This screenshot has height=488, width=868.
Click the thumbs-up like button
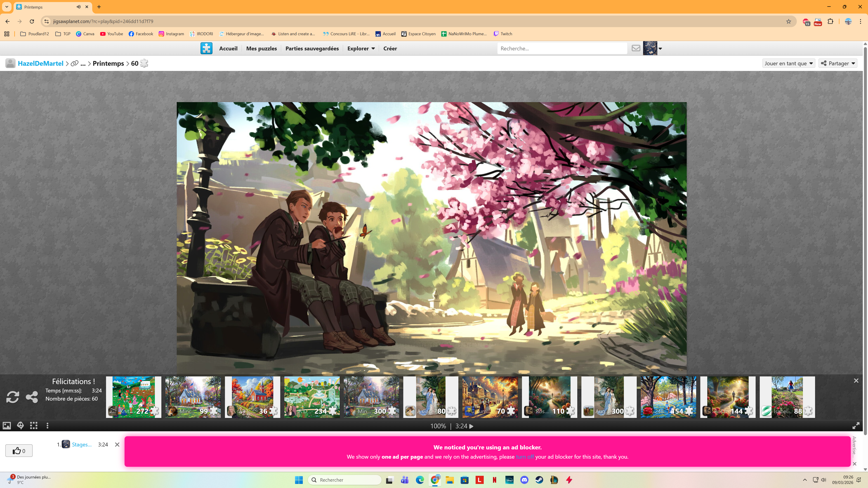click(19, 451)
